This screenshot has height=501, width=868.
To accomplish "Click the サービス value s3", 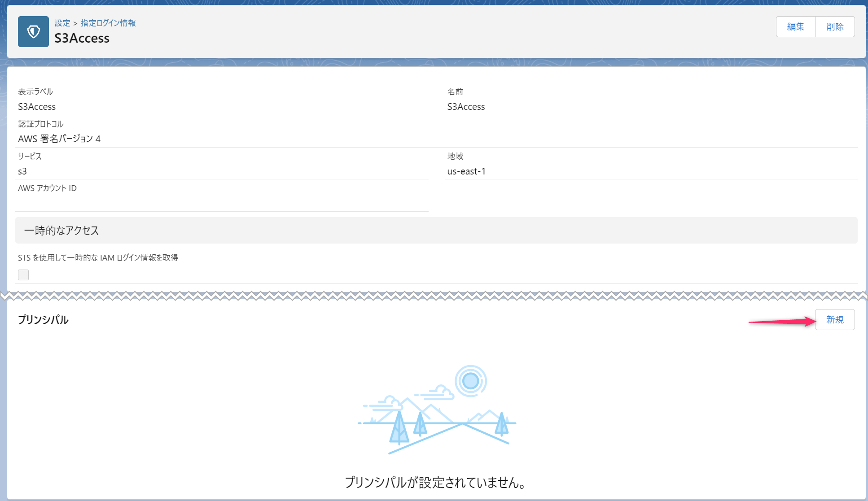I will [22, 171].
